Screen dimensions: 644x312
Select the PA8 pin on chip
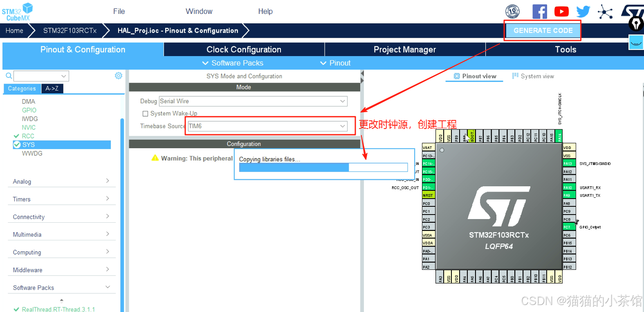point(569,203)
